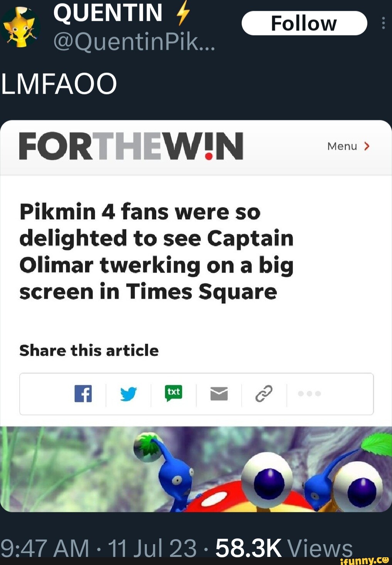This screenshot has width=392, height=565.
Task: Open the tweet's three-dot options menu
Action: click(383, 24)
